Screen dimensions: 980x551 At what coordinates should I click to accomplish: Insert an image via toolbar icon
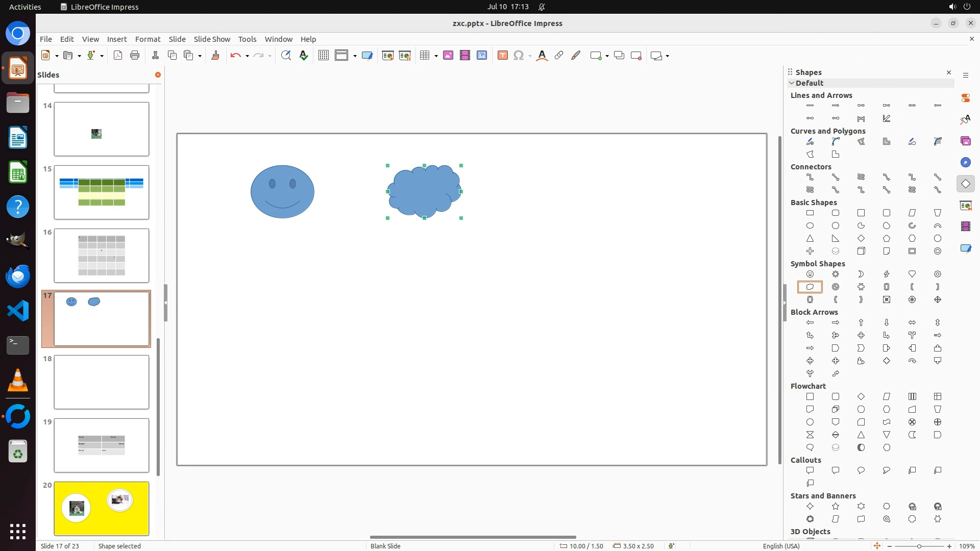pos(448,56)
